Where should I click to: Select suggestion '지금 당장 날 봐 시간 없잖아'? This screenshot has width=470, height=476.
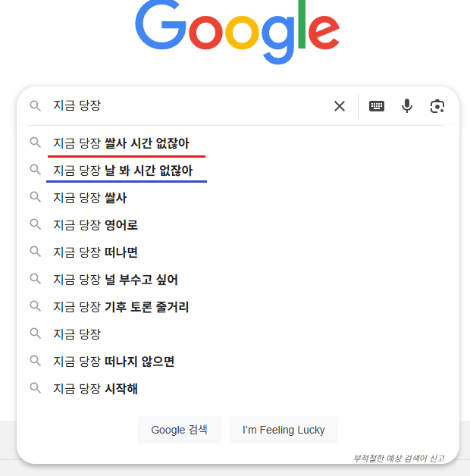(x=238, y=171)
